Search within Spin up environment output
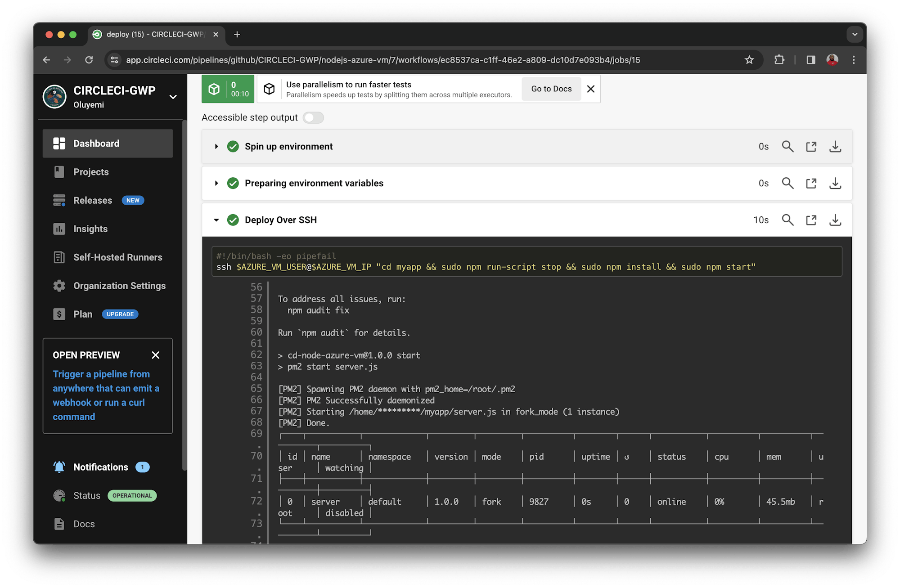The height and width of the screenshot is (588, 900). pos(787,146)
